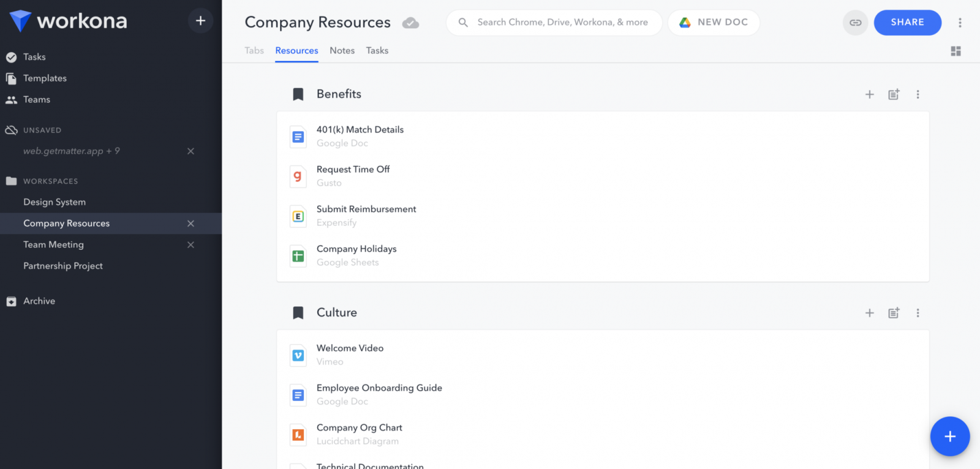Open Templates in the sidebar
The image size is (980, 469).
coord(45,78)
